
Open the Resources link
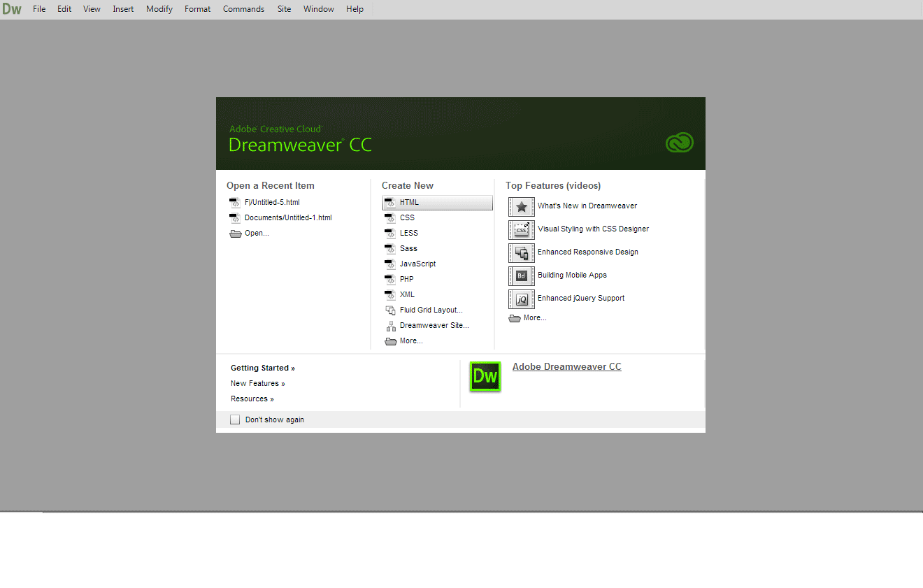[252, 399]
